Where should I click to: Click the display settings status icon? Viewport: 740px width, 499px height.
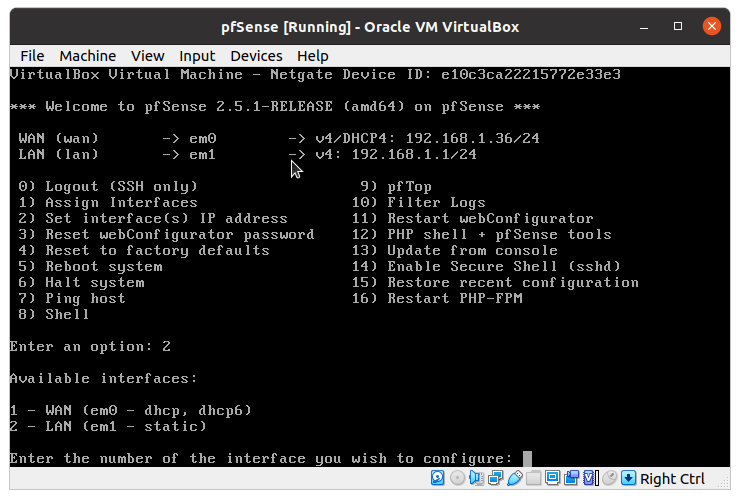553,478
